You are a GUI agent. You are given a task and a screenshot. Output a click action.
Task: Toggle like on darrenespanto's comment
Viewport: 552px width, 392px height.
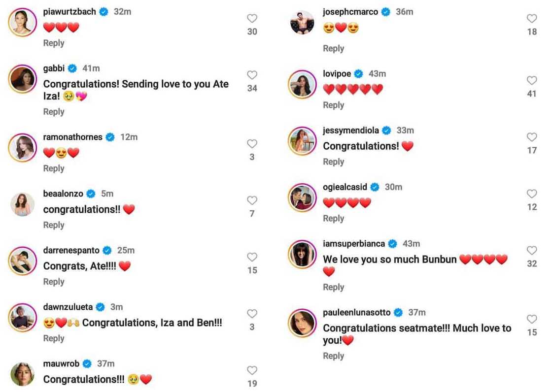[252, 257]
